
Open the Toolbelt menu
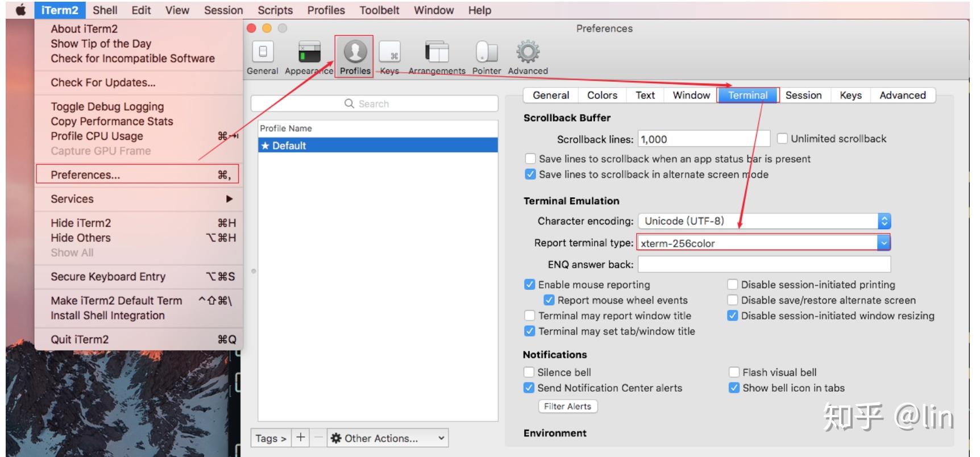[x=379, y=10]
